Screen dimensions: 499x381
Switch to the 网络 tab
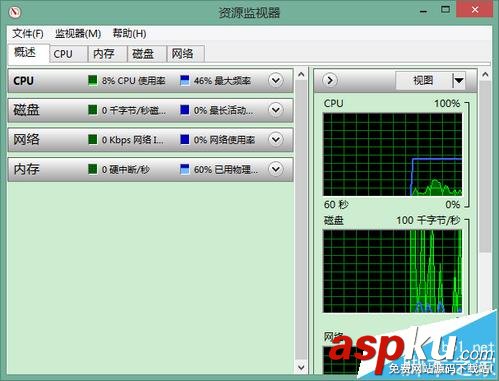point(185,54)
